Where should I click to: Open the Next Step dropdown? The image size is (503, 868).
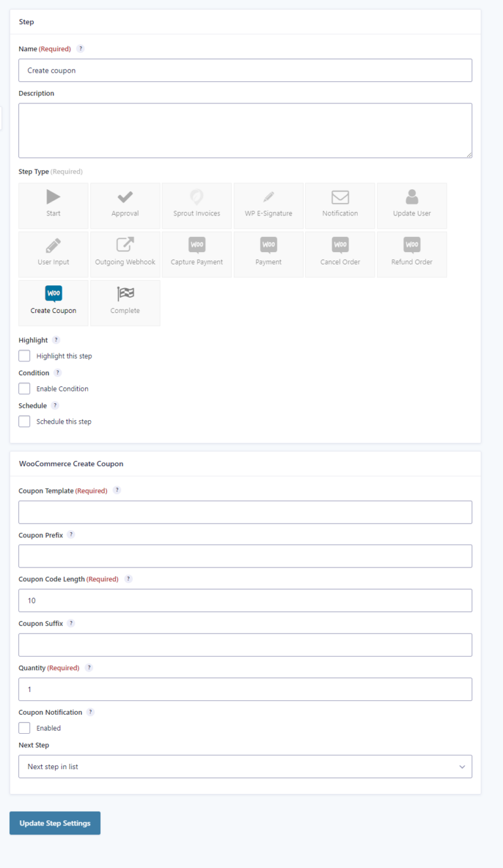point(245,767)
